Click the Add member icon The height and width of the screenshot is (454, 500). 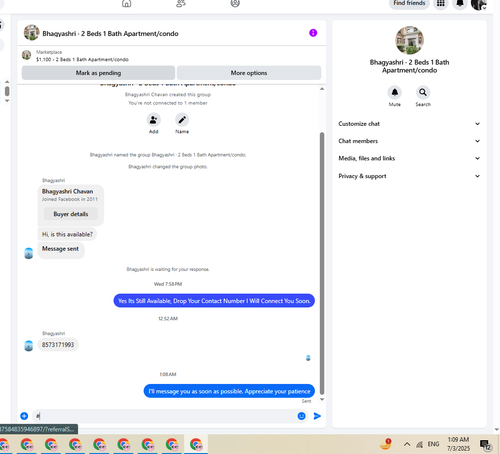pyautogui.click(x=153, y=120)
